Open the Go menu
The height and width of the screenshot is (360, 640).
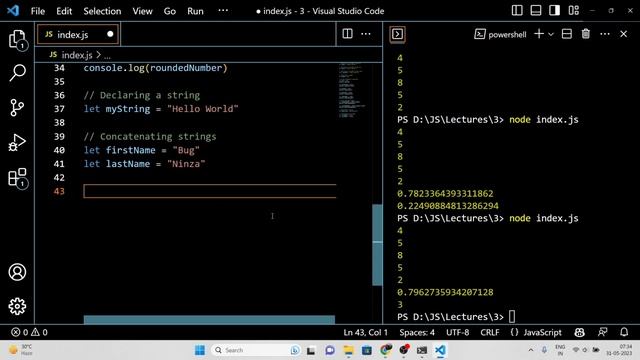click(169, 11)
